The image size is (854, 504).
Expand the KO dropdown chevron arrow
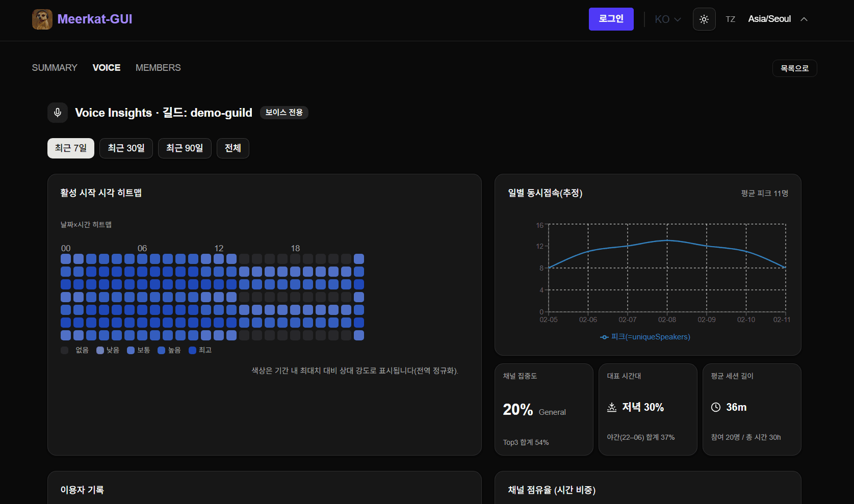point(678,19)
